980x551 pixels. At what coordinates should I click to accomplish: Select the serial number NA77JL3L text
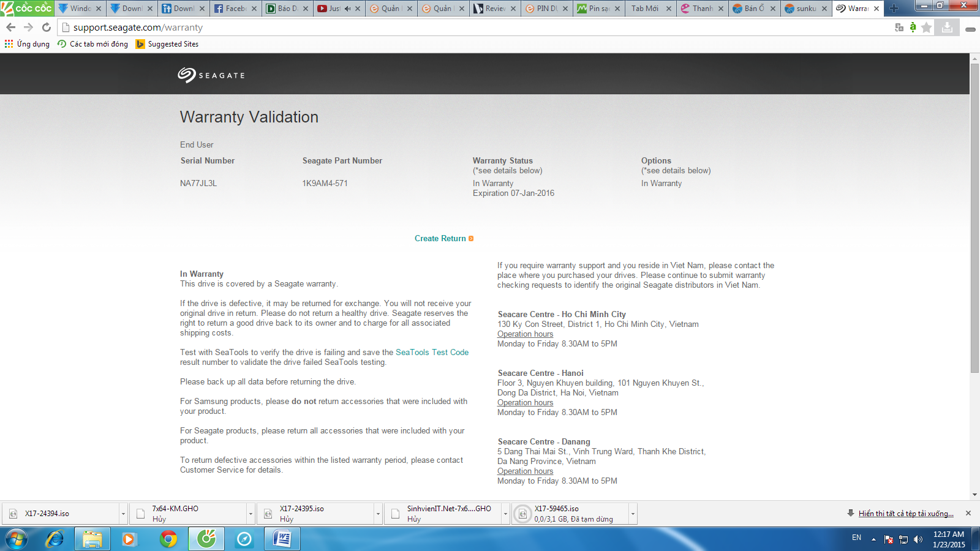(198, 184)
